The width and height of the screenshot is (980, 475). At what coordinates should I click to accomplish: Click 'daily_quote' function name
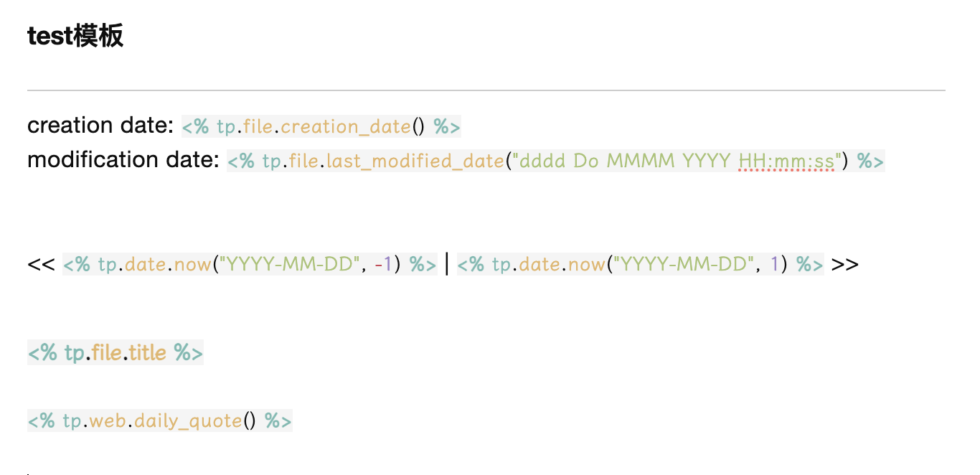[188, 420]
